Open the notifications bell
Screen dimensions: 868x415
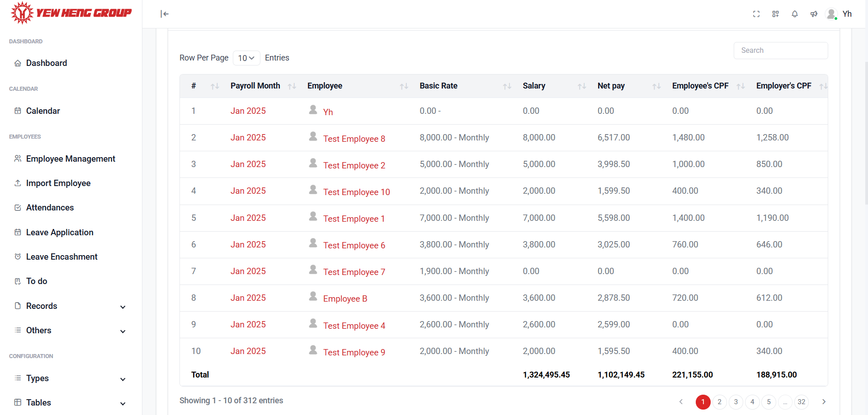794,14
